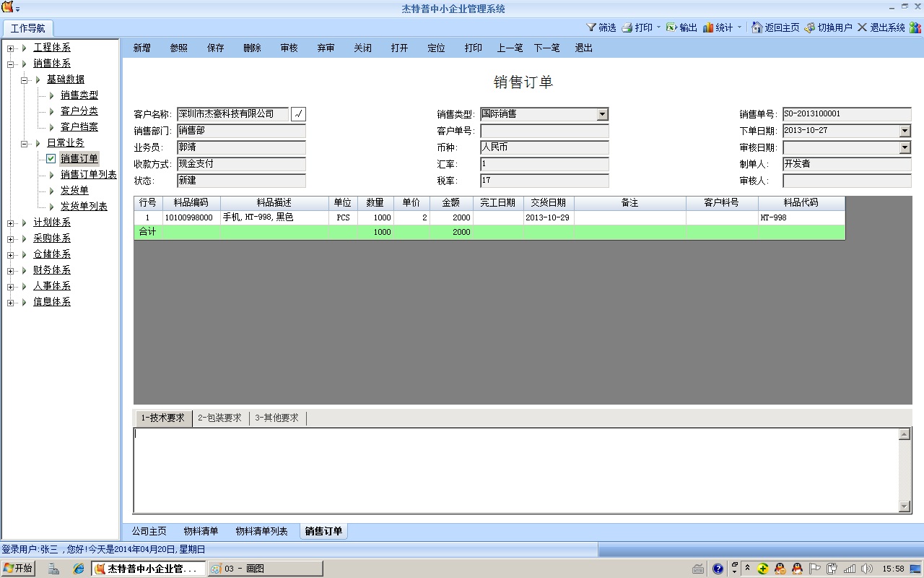Open the 打印 dropdown arrow in top toolbar
This screenshot has width=924, height=578.
pos(658,27)
